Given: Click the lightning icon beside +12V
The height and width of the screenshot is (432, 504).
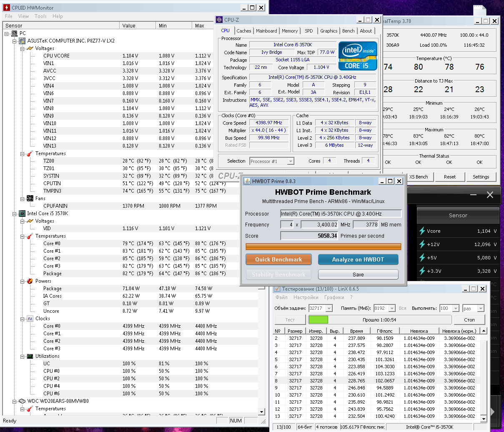Looking at the screenshot, I should click(422, 244).
